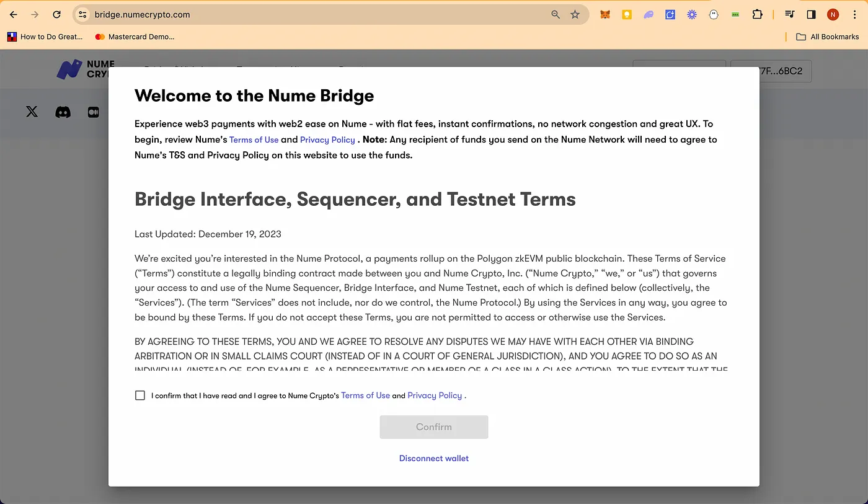The height and width of the screenshot is (504, 868).
Task: Click the 'Last Updated: December 19, 2023' text
Action: click(x=208, y=234)
